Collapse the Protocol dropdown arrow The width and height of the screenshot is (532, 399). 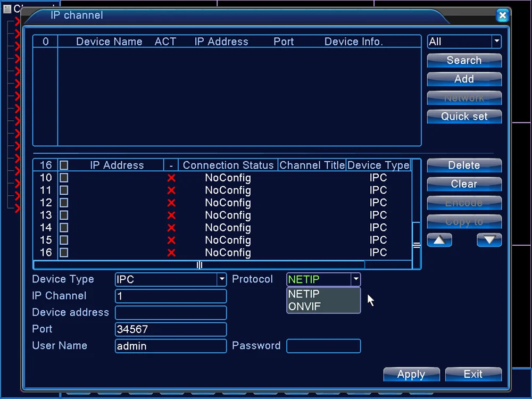coord(355,279)
